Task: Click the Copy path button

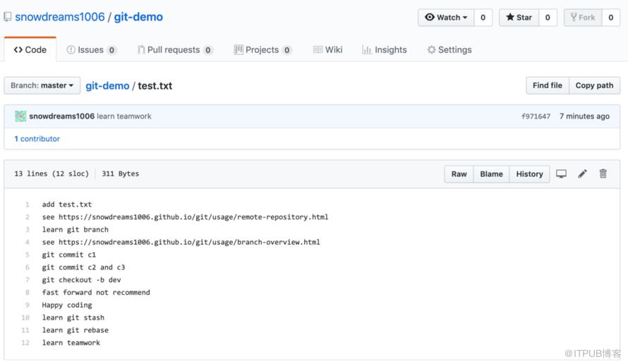Action: point(594,85)
